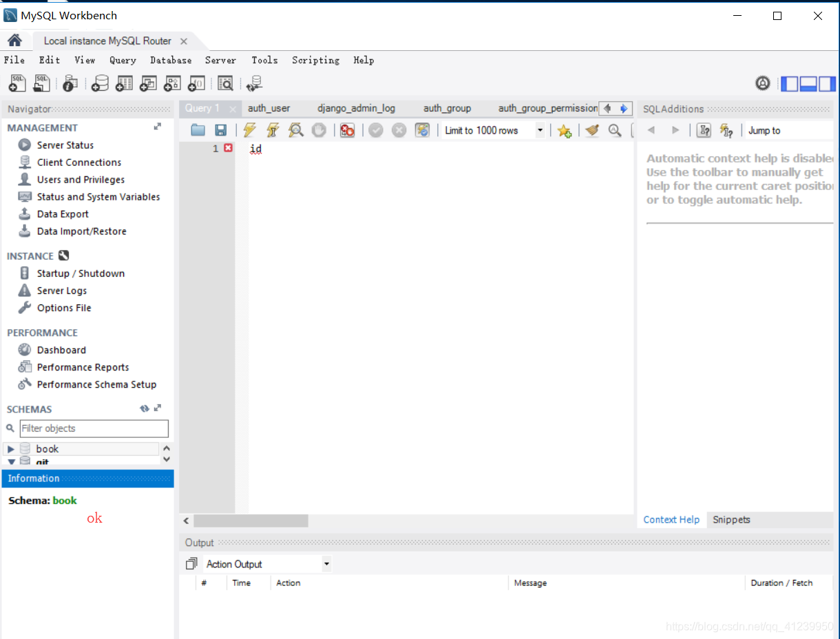Open Data Export
This screenshot has width=840, height=639.
[x=63, y=214]
